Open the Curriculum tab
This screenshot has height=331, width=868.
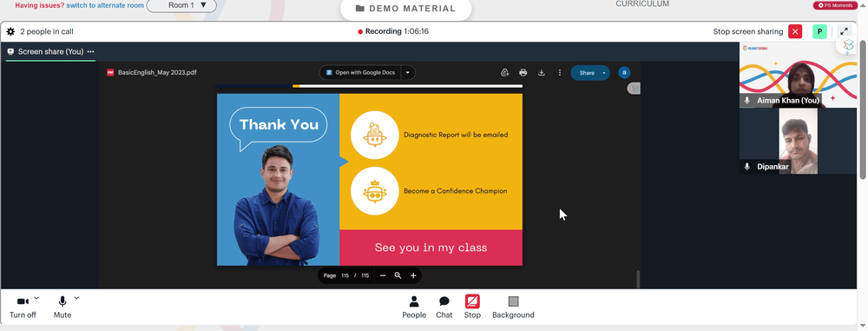pyautogui.click(x=642, y=3)
